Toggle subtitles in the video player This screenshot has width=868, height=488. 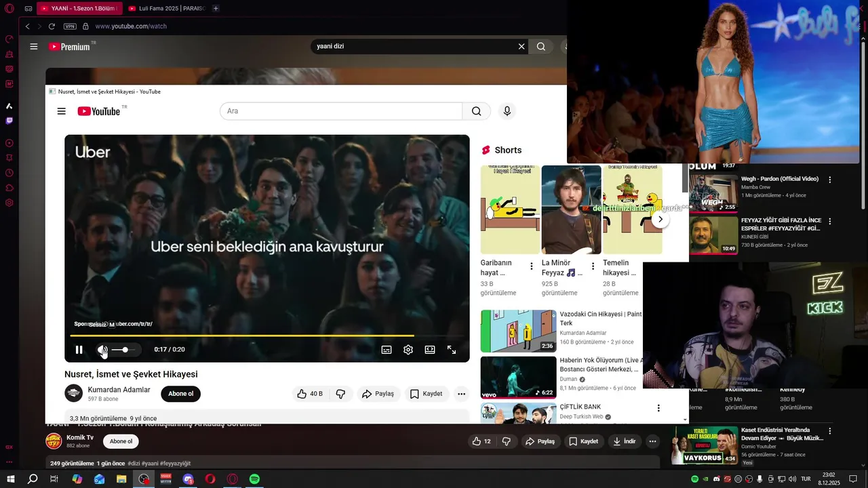click(x=387, y=350)
